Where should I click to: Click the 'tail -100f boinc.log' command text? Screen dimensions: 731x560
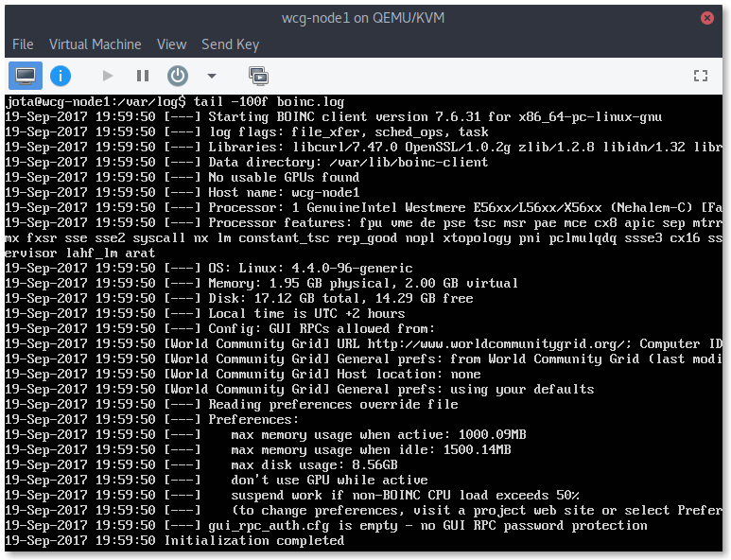269,101
